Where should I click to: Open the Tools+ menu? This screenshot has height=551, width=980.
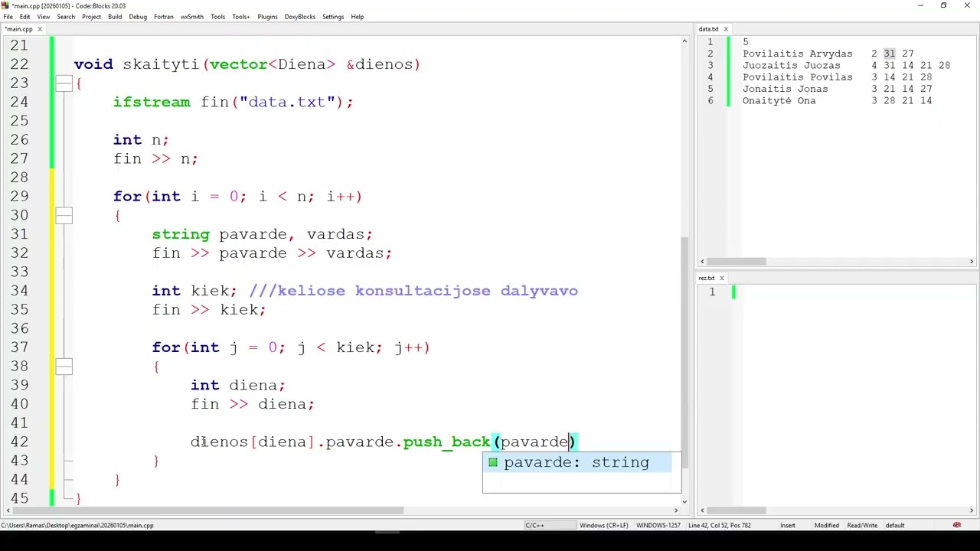tap(240, 17)
